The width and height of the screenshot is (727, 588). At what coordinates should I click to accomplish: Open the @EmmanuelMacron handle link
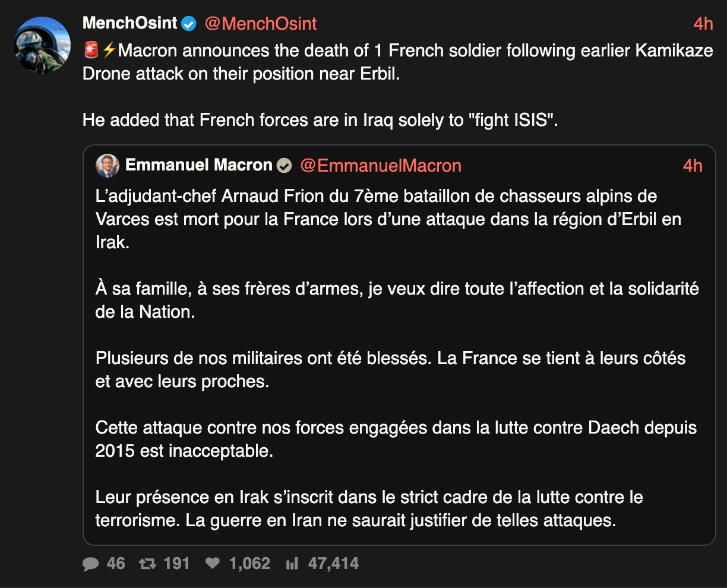click(381, 166)
